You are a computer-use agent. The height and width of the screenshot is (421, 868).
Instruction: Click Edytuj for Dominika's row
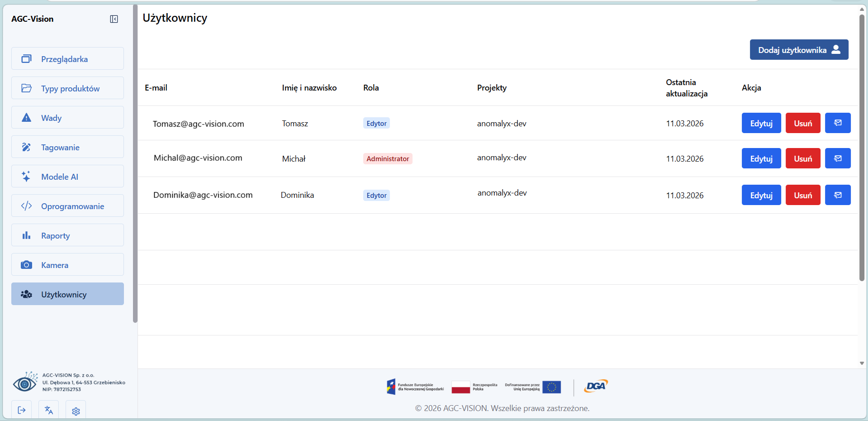(x=761, y=195)
